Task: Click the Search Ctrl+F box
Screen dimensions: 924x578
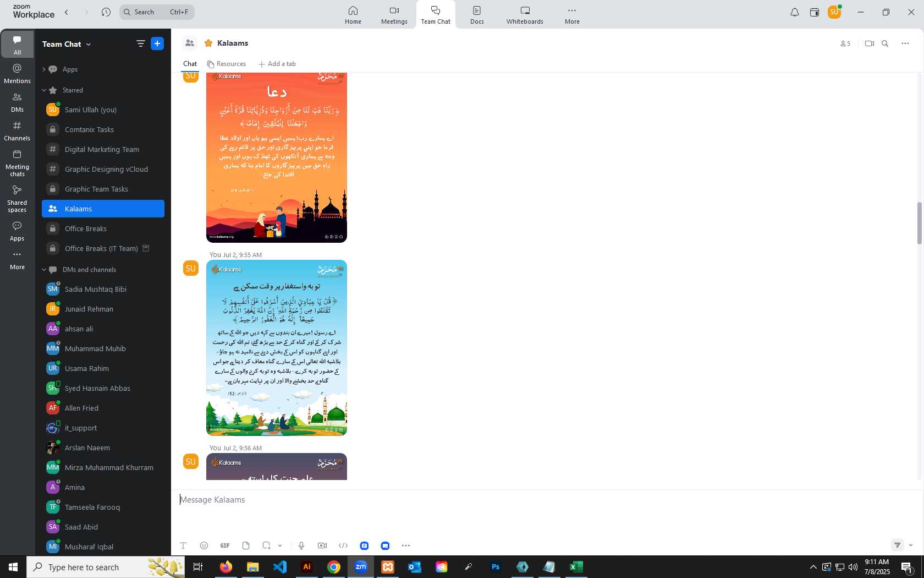Action: pyautogui.click(x=157, y=12)
